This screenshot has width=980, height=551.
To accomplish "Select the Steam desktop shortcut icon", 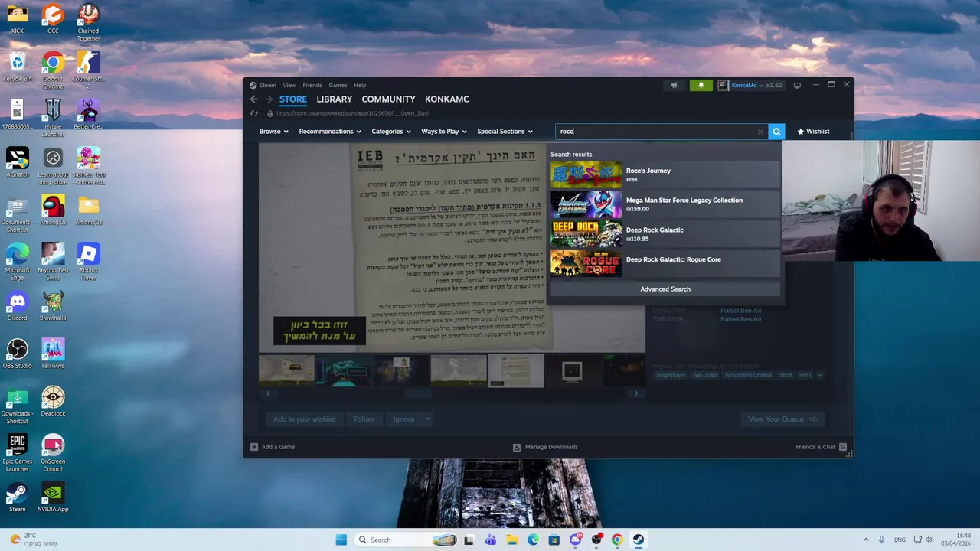I will click(17, 497).
